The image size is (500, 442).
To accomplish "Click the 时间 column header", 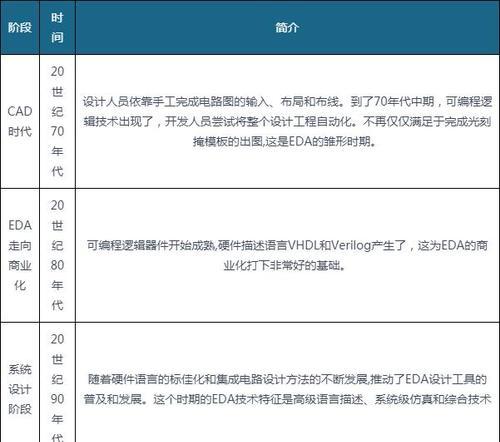I will pyautogui.click(x=57, y=27).
